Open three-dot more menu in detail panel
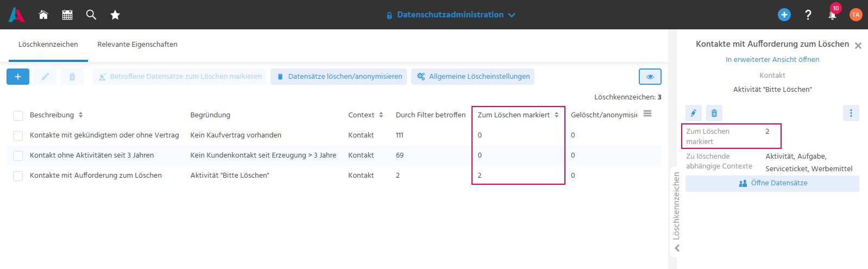This screenshot has height=269, width=868. point(851,113)
